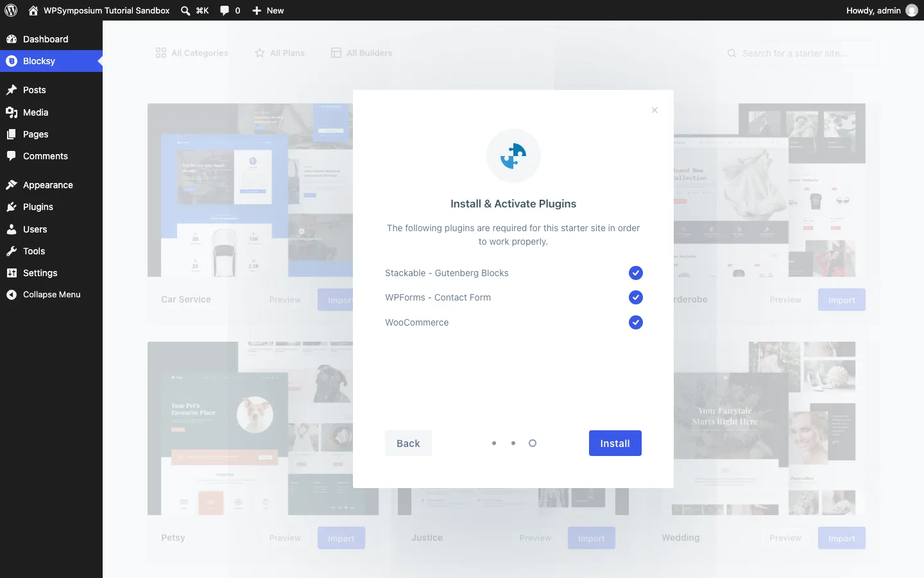Open the site home icon in admin bar
The image size is (924, 578).
click(33, 10)
